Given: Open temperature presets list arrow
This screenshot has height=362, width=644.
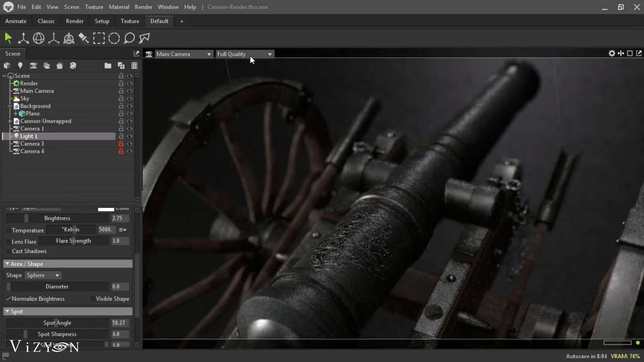Looking at the screenshot, I should point(123,230).
